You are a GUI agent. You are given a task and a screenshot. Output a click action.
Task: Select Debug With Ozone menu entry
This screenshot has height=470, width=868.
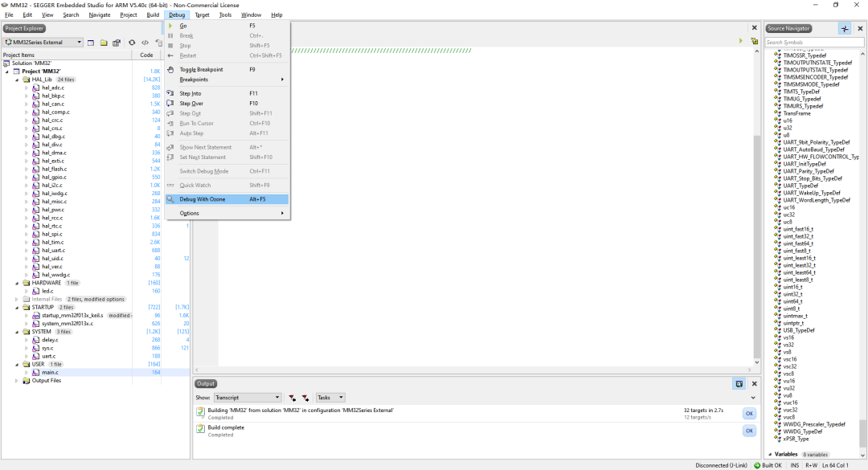[x=227, y=199]
